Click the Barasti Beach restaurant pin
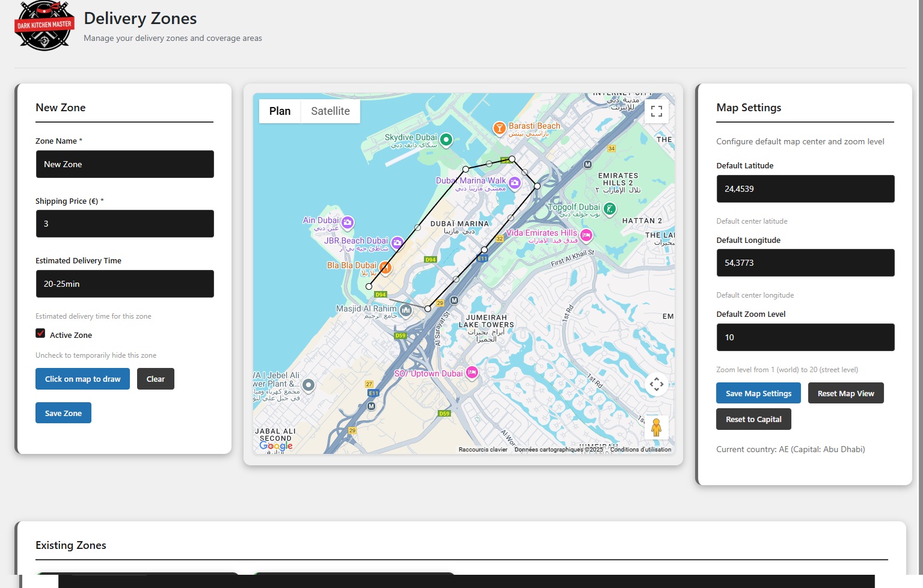The height and width of the screenshot is (588, 923). pos(499,127)
